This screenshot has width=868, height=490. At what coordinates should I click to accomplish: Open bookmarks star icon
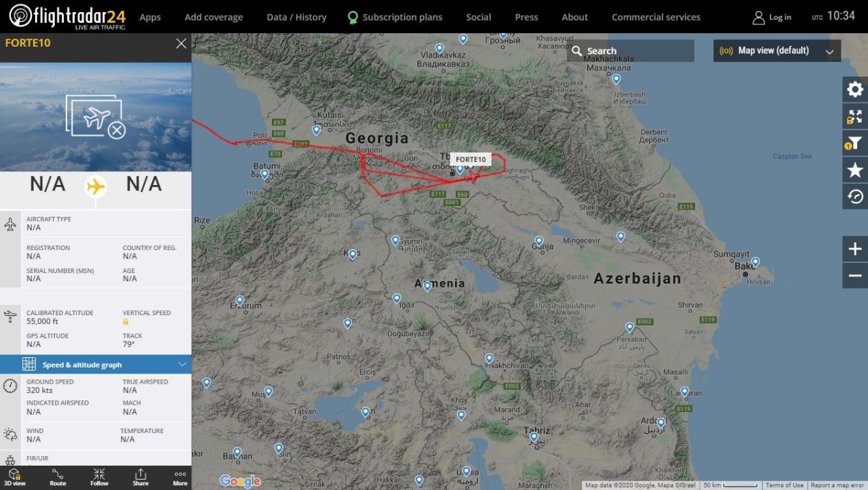[x=855, y=170]
